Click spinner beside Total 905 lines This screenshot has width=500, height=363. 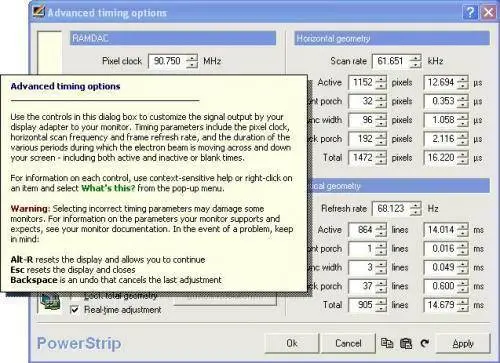click(x=381, y=305)
